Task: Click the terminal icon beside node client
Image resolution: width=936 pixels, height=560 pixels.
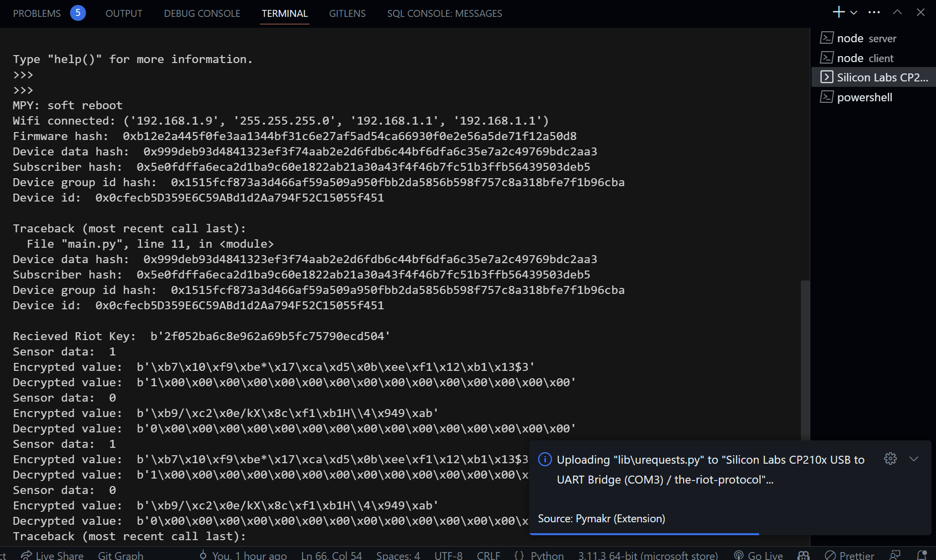Action: [827, 58]
